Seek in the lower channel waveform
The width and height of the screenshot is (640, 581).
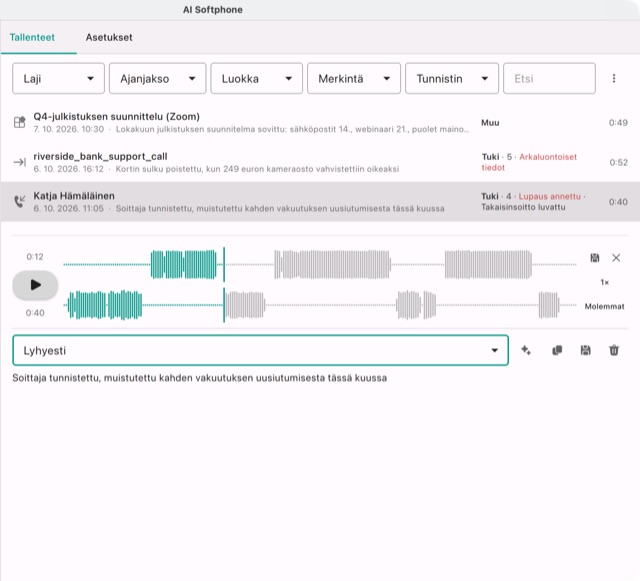[320, 305]
